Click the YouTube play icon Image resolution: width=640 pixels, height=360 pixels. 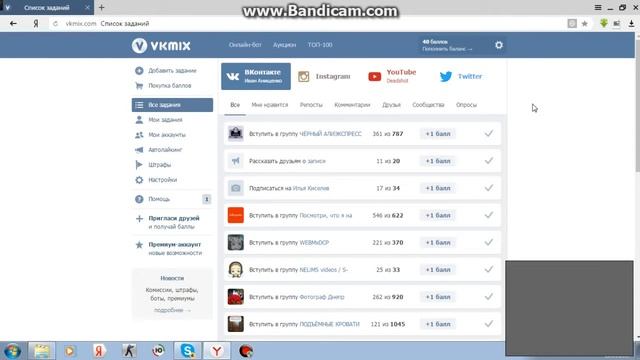click(375, 76)
